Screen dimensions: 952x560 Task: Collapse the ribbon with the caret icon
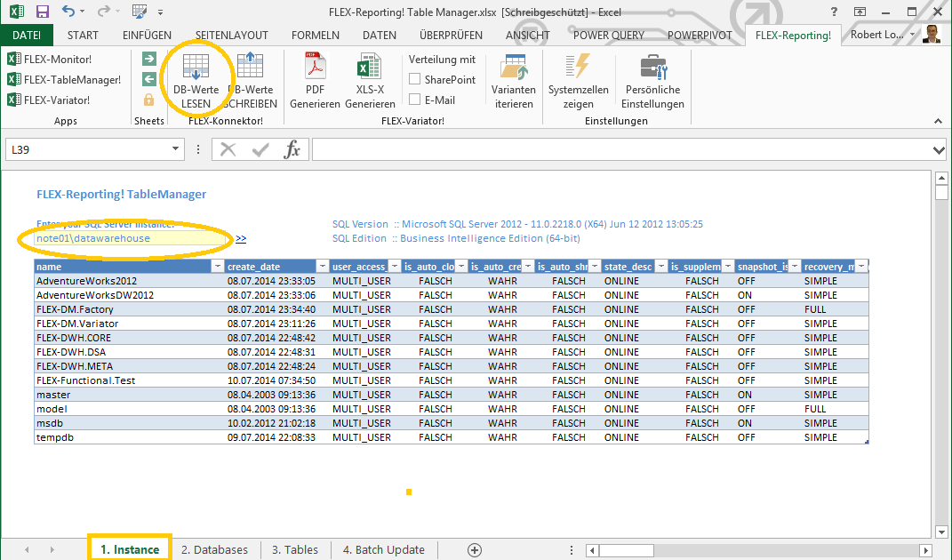point(938,122)
